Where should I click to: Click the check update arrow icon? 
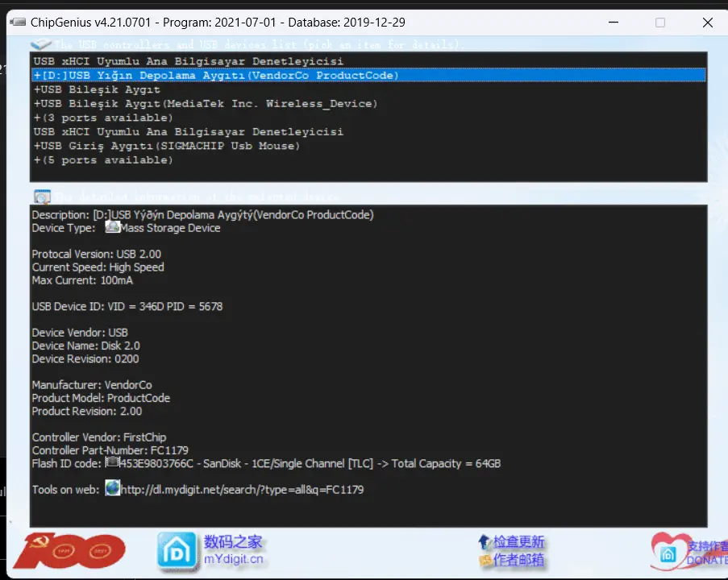(x=485, y=541)
